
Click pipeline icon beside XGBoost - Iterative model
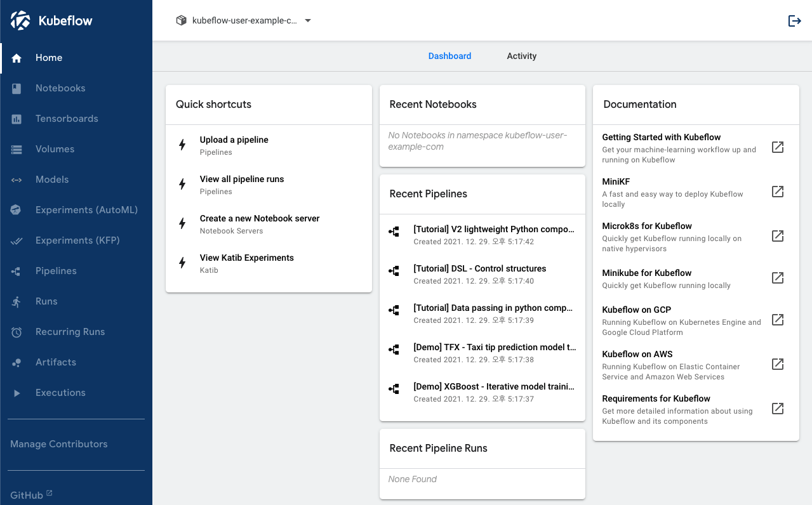tap(394, 389)
